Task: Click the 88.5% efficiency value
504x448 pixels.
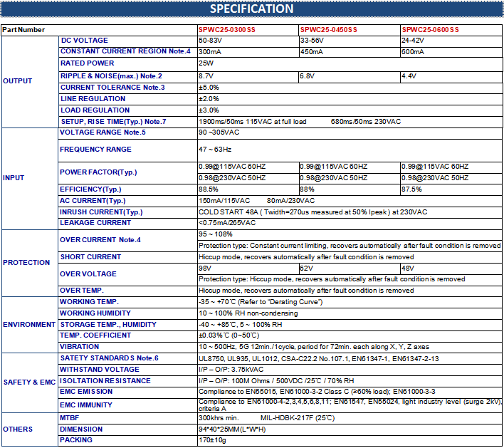Action: pyautogui.click(x=208, y=189)
